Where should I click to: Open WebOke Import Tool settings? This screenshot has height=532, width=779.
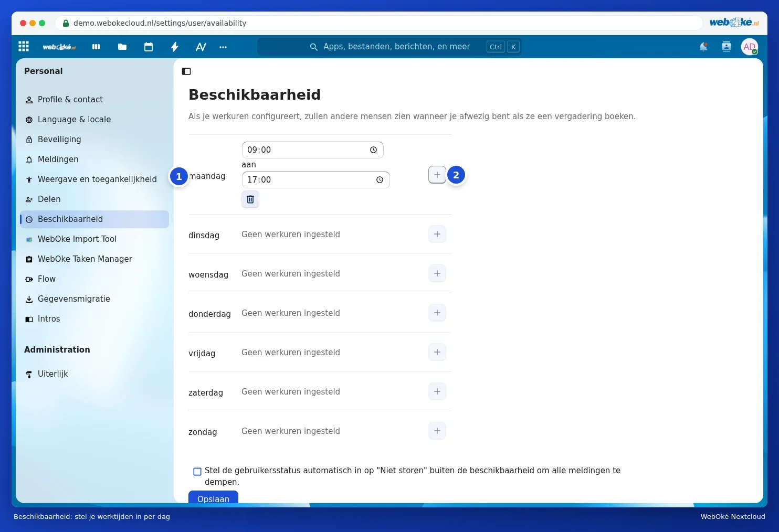pos(94,239)
